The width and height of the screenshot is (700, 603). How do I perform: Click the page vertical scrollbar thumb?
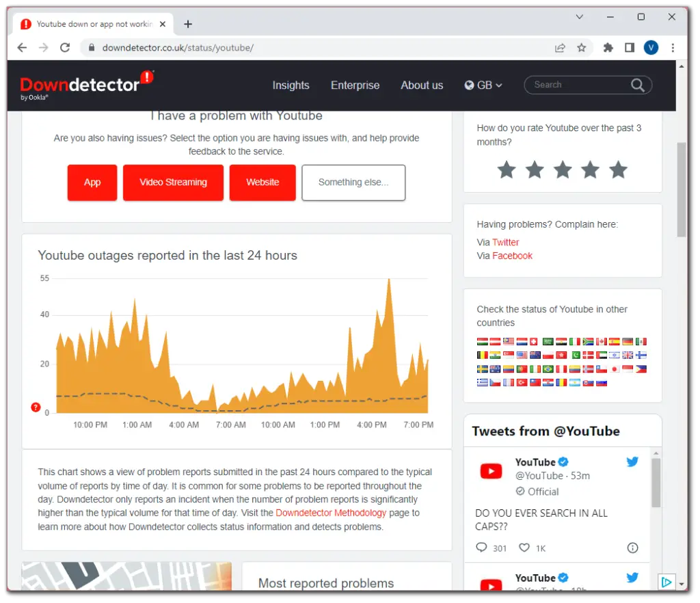[682, 188]
